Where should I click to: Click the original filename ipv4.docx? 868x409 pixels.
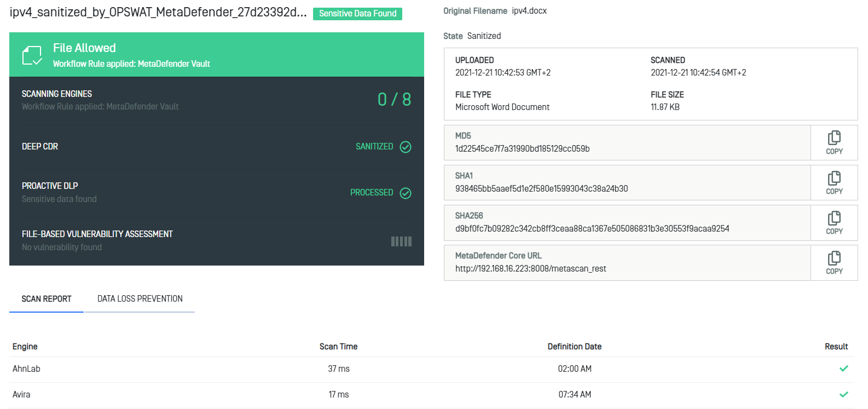pyautogui.click(x=529, y=11)
